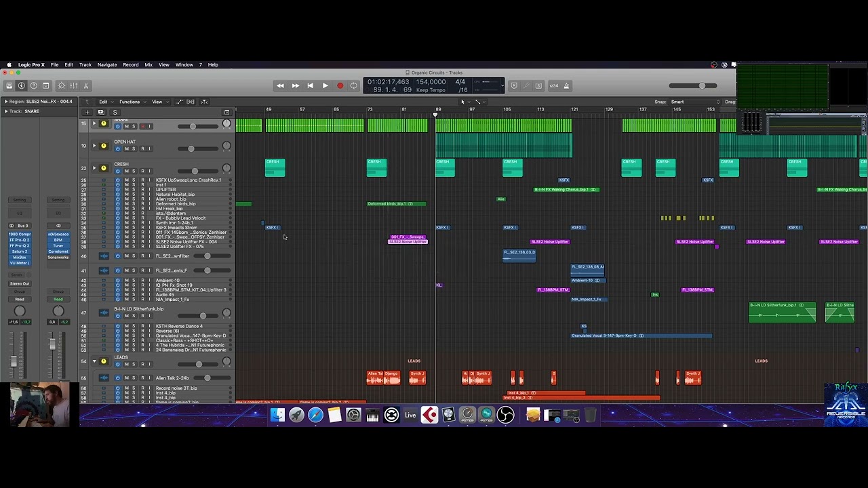The width and height of the screenshot is (868, 488).
Task: Open the Tuner plugin on second strip
Action: tap(58, 245)
